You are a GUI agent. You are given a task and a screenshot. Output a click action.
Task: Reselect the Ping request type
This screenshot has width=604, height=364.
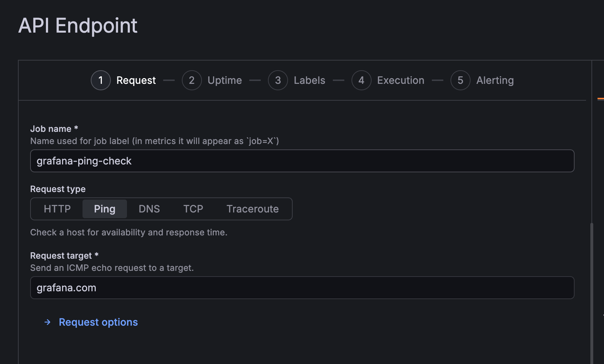104,209
